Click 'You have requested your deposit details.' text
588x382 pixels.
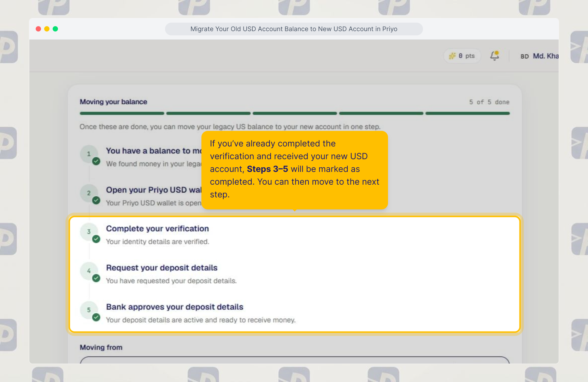coord(171,281)
